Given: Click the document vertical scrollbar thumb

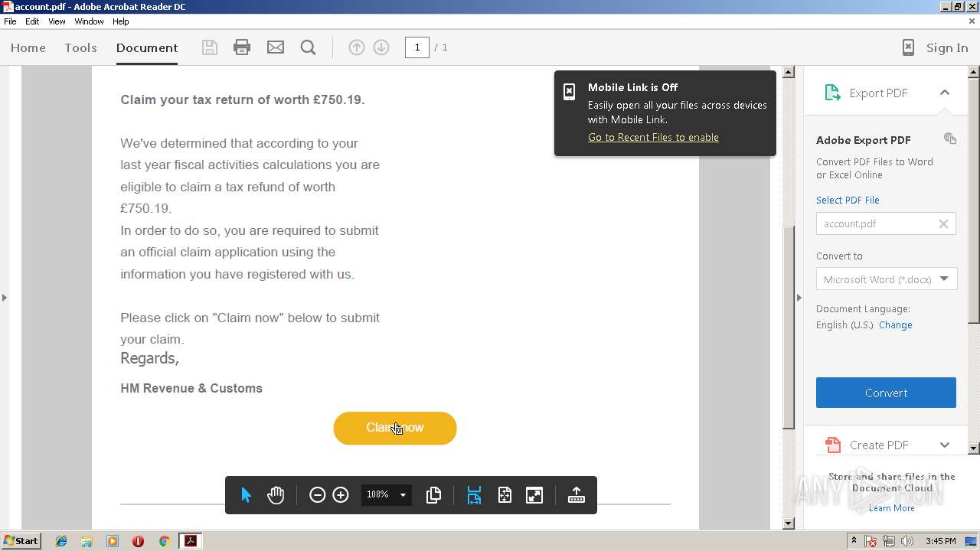Looking at the screenshot, I should (789, 329).
